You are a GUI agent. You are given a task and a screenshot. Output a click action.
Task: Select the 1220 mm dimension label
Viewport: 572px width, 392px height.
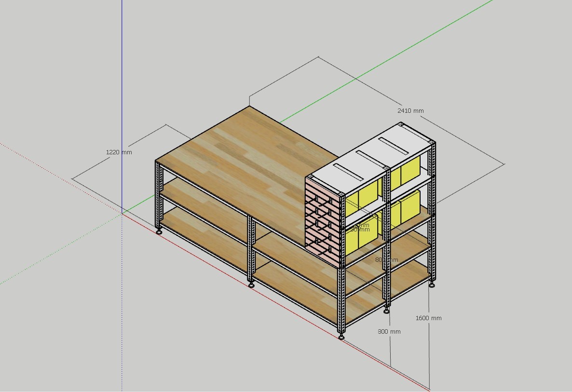coord(119,152)
